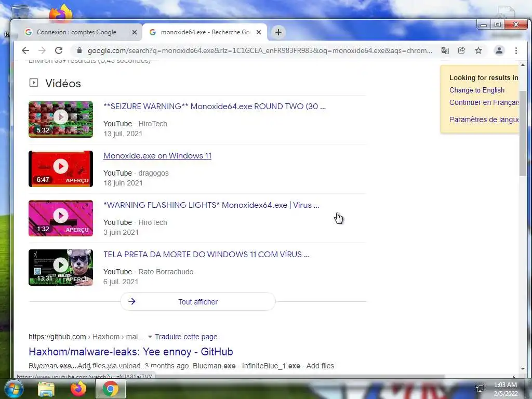Switch to Connexion : comptes Google tab
This screenshot has width=532, height=399.
(81, 32)
